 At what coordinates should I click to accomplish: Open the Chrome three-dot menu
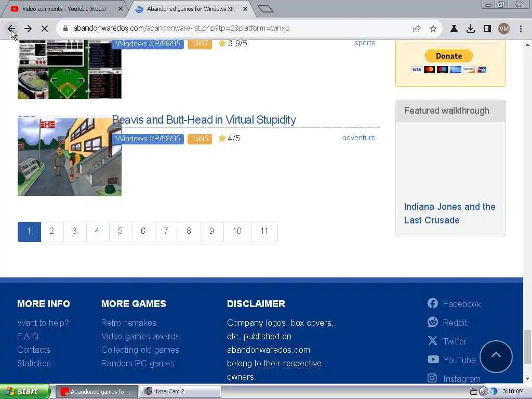[x=521, y=29]
